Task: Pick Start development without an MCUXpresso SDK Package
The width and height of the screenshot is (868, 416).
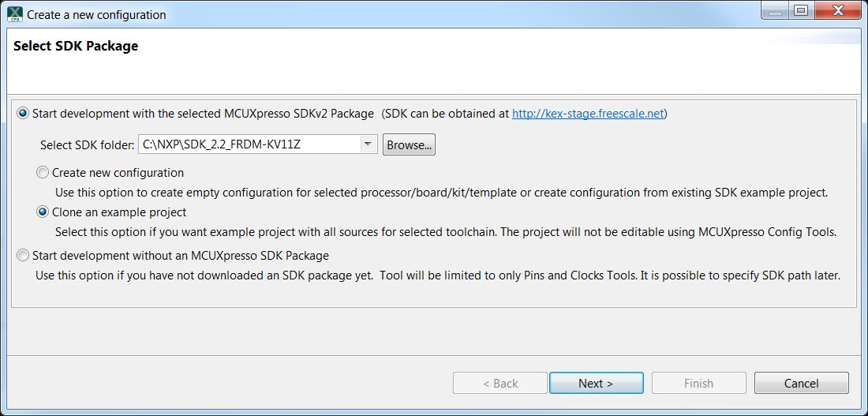Action: [x=23, y=256]
